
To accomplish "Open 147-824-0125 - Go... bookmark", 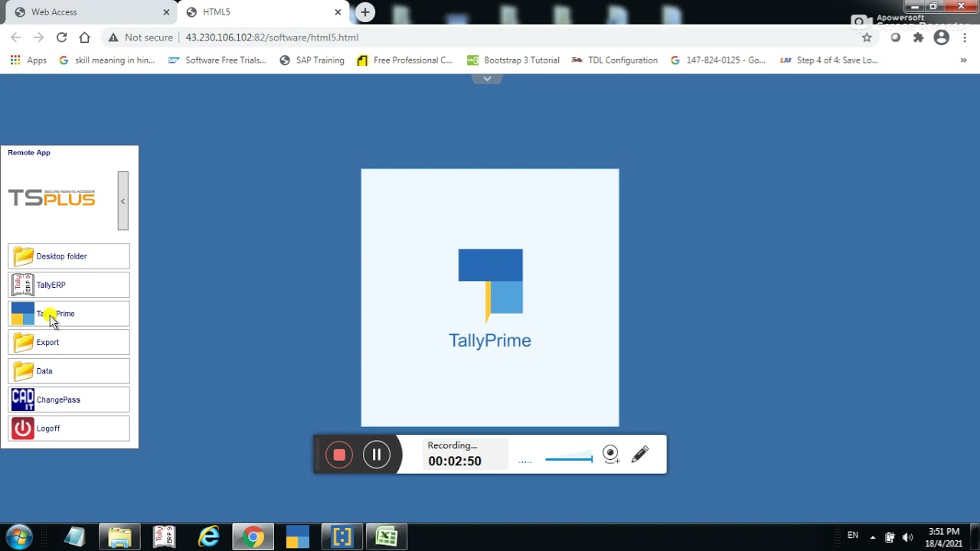I will [717, 60].
